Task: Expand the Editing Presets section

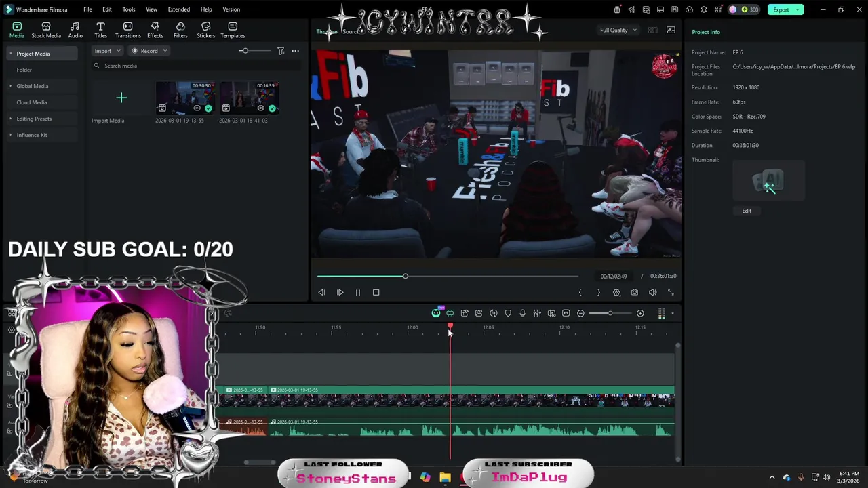Action: click(10, 119)
